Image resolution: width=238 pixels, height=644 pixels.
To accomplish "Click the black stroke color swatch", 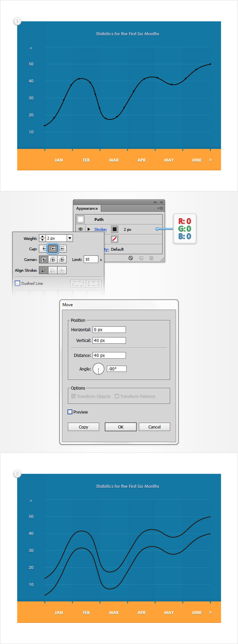I will coord(115,229).
